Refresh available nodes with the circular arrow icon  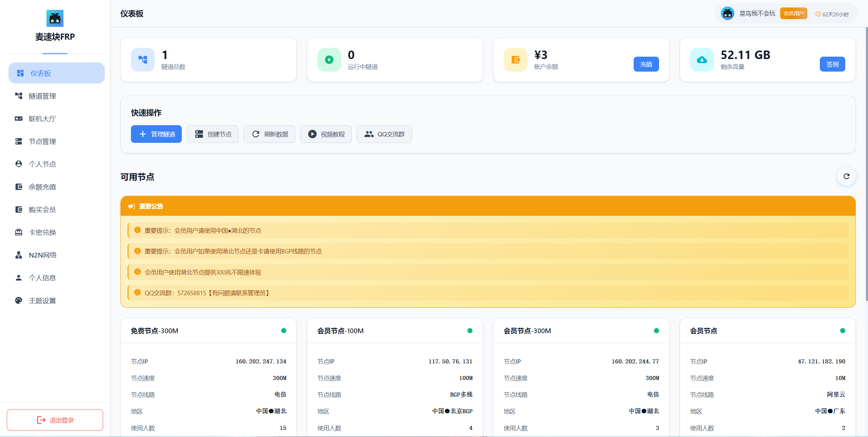(846, 176)
